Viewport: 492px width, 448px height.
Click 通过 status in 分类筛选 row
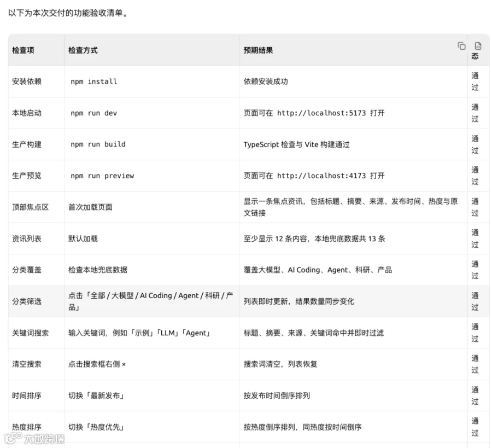click(475, 301)
